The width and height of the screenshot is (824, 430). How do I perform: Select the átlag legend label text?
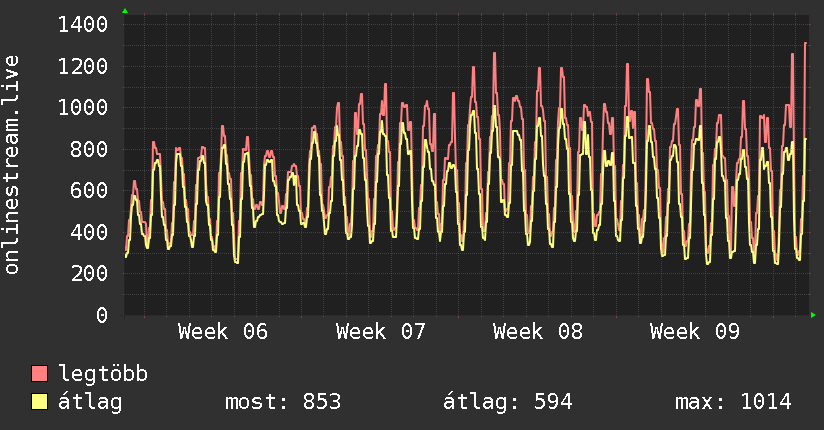90,402
